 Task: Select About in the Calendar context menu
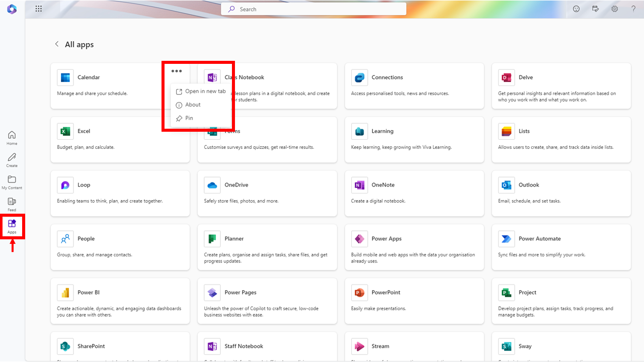(193, 105)
